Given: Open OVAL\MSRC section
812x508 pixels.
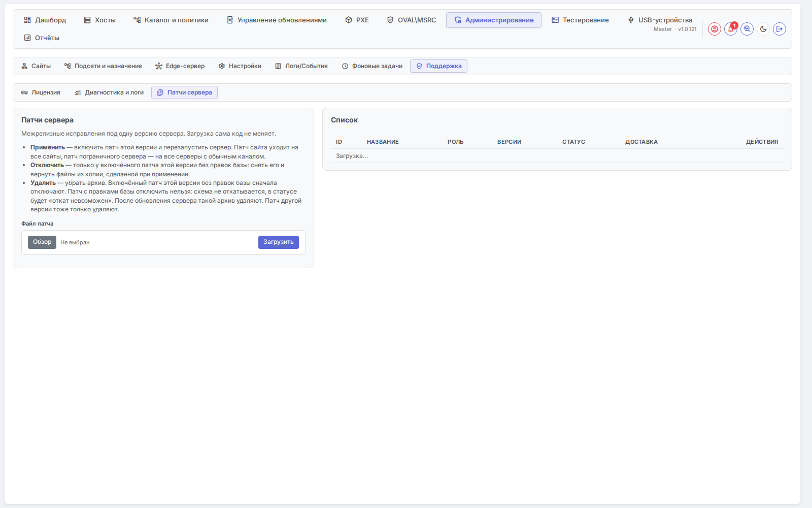Looking at the screenshot, I should pos(412,20).
